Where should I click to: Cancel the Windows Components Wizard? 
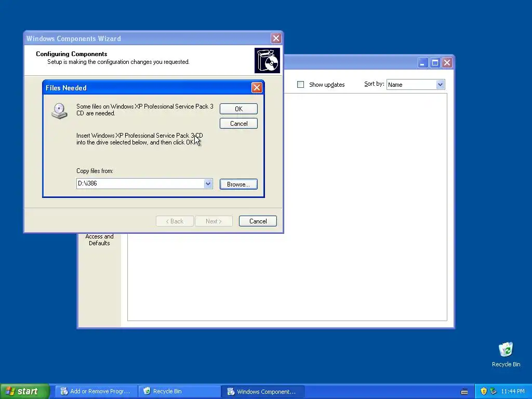coord(258,221)
